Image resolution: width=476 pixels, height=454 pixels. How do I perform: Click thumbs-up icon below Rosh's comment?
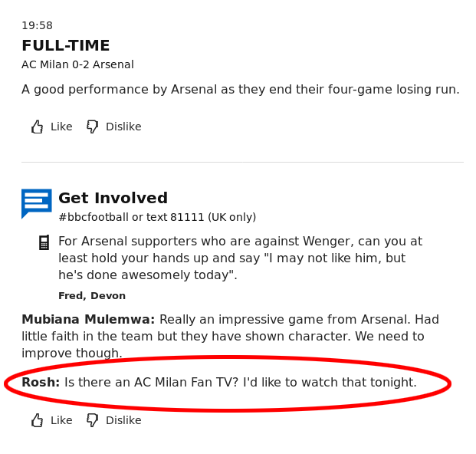pos(37,420)
